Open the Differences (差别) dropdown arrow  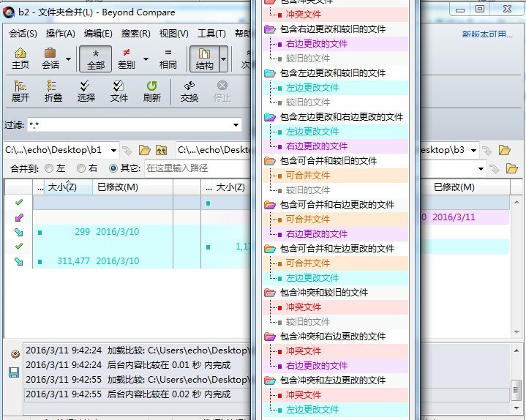pos(146,59)
